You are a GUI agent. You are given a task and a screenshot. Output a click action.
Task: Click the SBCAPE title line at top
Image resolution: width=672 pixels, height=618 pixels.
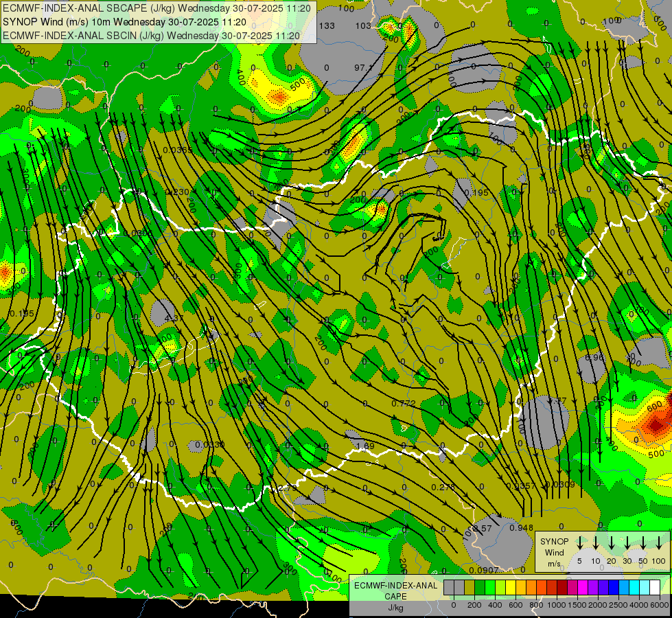157,8
